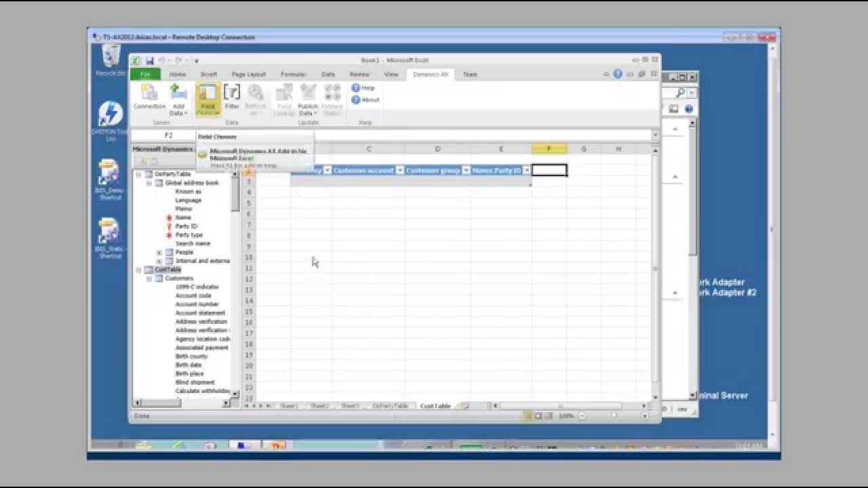Select the Party type field
The image size is (868, 488).
(x=189, y=235)
